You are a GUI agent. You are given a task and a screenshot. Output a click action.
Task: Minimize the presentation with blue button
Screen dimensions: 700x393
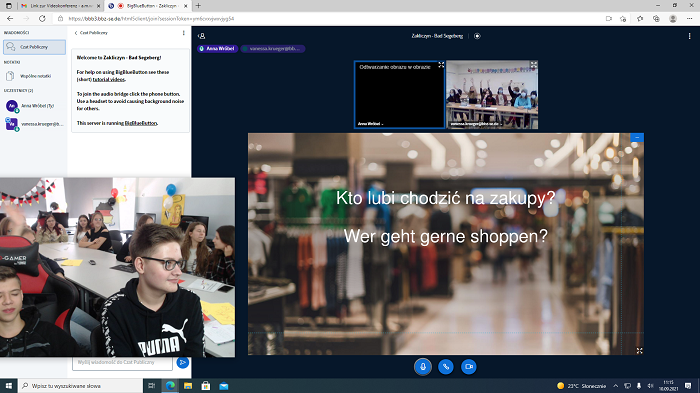pyautogui.click(x=637, y=137)
